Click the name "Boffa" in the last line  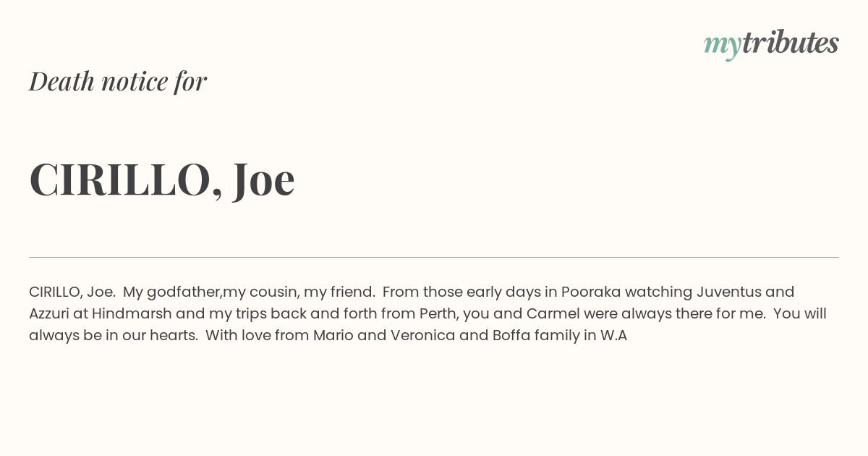511,335
